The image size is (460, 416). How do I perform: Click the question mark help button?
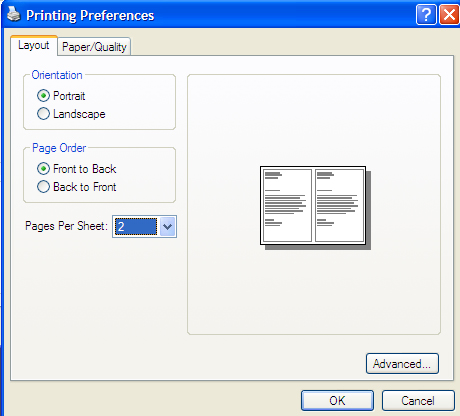pyautogui.click(x=426, y=15)
